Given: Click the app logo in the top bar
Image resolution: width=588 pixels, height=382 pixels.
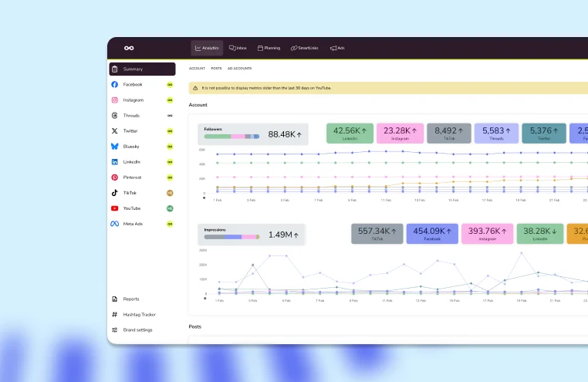Looking at the screenshot, I should point(130,48).
